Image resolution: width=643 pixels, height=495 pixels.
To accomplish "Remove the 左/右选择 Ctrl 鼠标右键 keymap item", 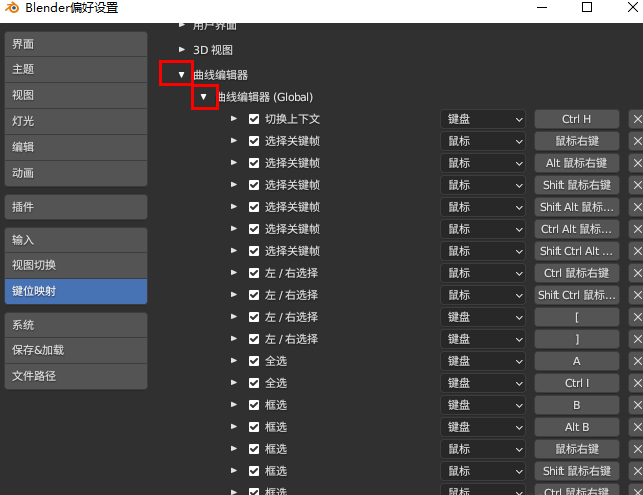I will [637, 273].
